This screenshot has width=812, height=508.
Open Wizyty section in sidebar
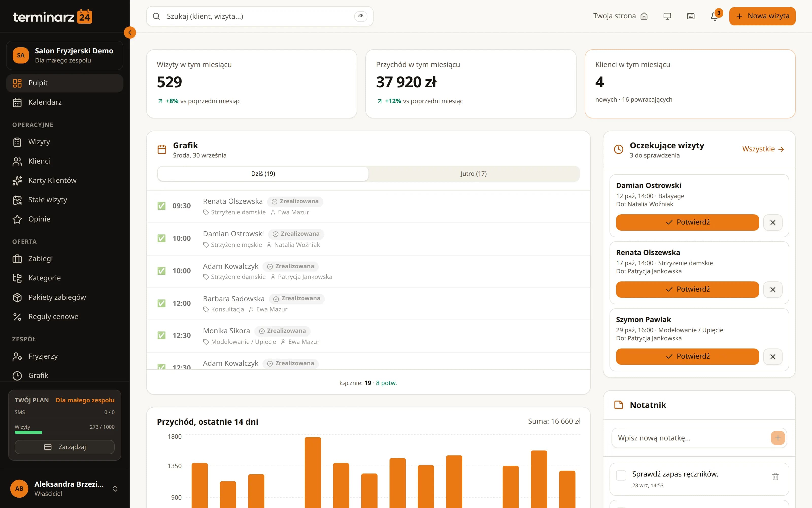(65, 142)
